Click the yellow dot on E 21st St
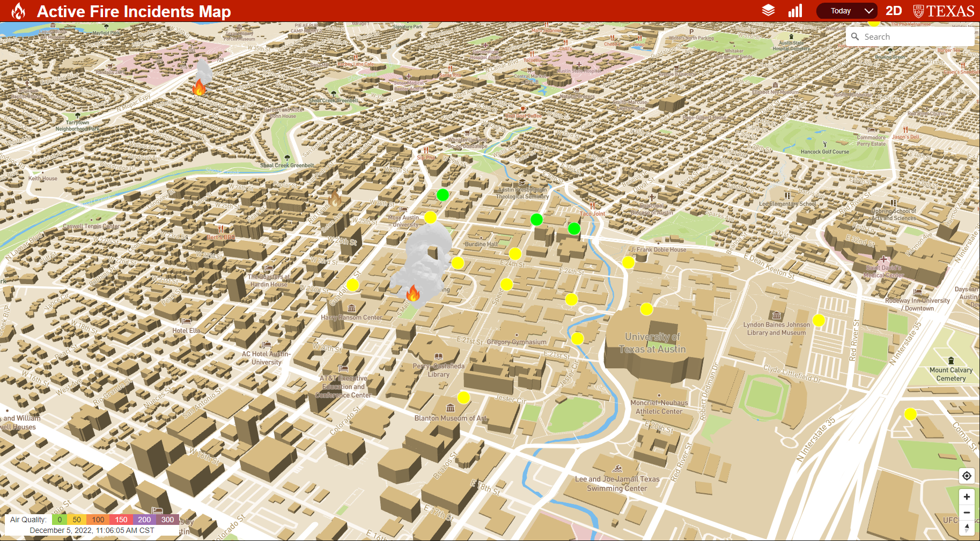 coord(577,338)
